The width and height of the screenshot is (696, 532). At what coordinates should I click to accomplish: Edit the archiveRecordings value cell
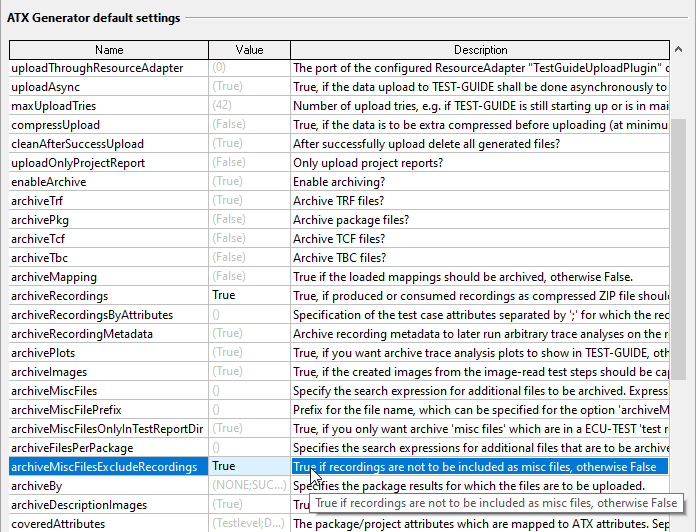[x=249, y=296]
